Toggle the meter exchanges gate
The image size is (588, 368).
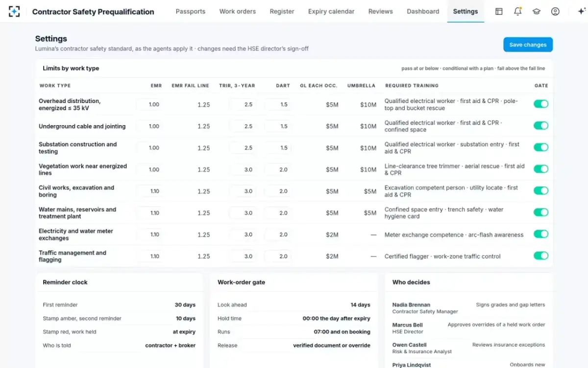pos(541,234)
